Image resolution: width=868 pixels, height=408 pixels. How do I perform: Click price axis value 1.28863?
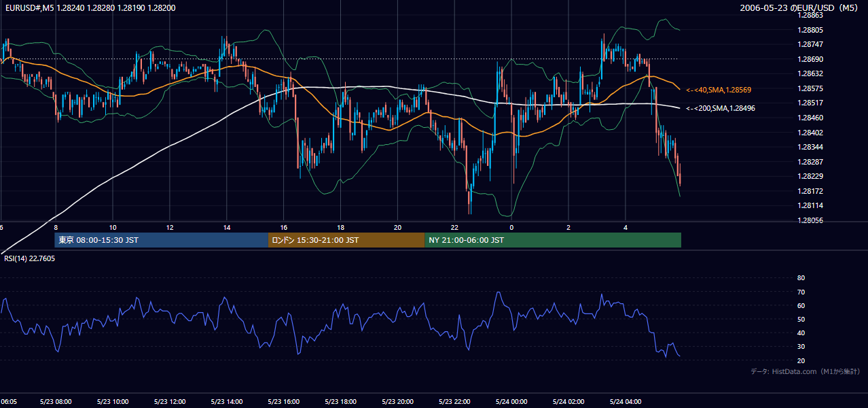coord(810,15)
